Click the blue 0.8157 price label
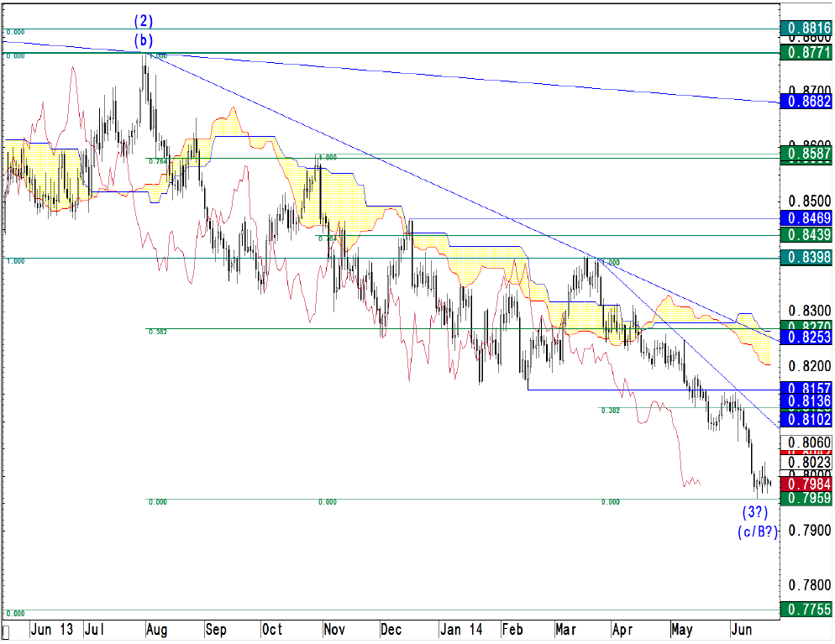Image resolution: width=835 pixels, height=644 pixels. (x=806, y=389)
